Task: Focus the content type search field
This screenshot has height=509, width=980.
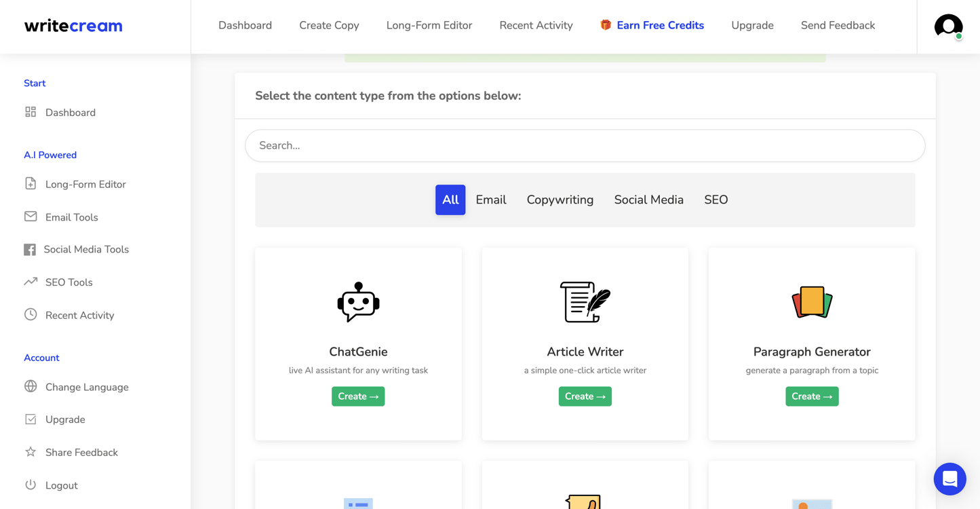Action: (585, 146)
